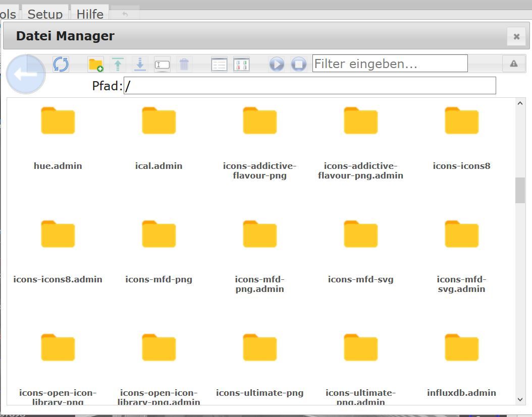Close the Datei Manager dialog
Viewport: 532px width, 417px height.
516,36
